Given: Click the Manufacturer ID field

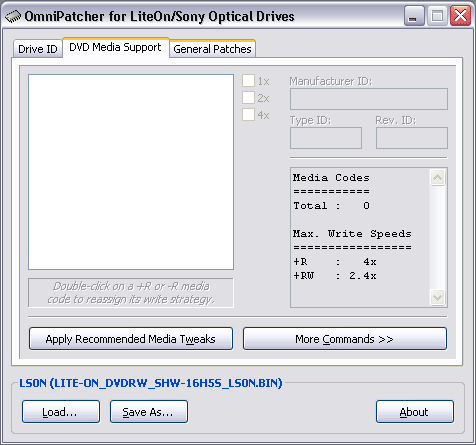Looking at the screenshot, I should (x=369, y=99).
